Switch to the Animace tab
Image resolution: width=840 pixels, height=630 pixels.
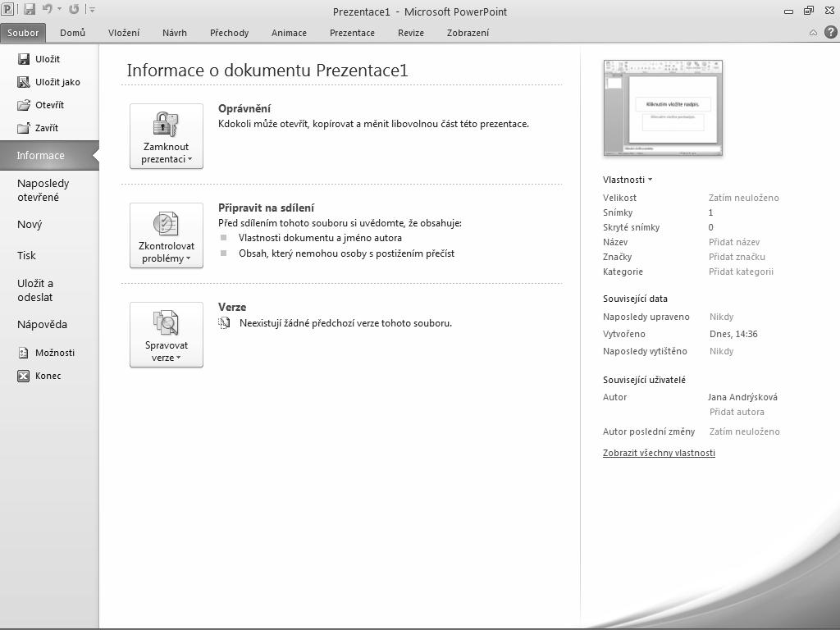click(x=290, y=33)
